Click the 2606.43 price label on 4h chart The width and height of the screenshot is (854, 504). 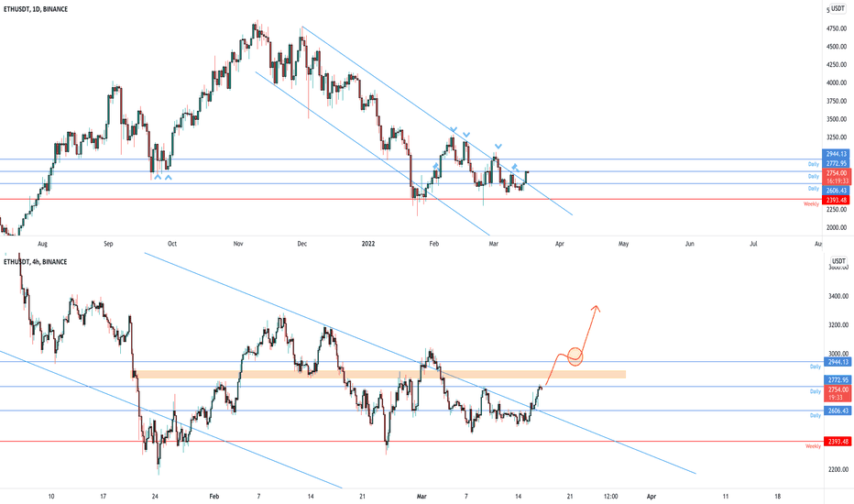tap(838, 411)
